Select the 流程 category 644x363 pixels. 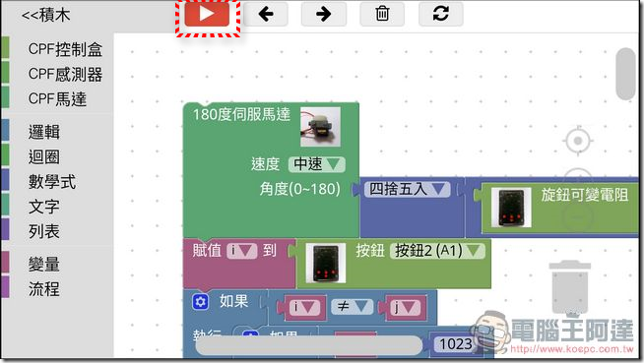click(x=44, y=289)
